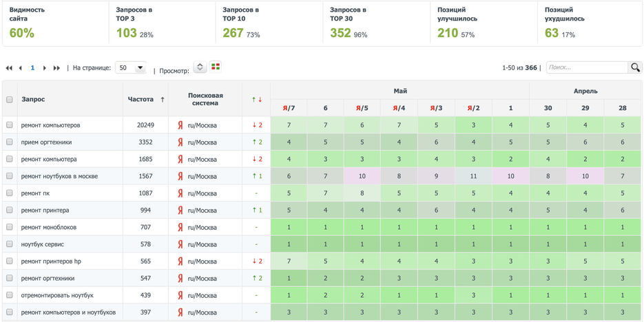Screen dimensions: 644x322
Task: Switch to colored grid view icon
Action: [x=216, y=67]
